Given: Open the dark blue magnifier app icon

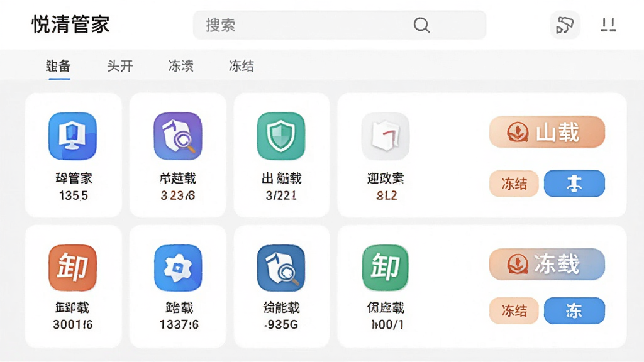Looking at the screenshot, I should click(281, 268).
